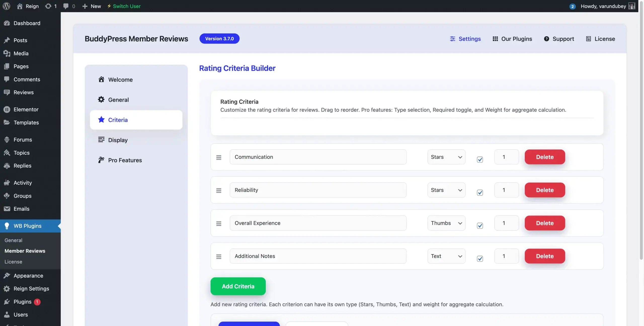This screenshot has height=326, width=644.
Task: Click the Groups icon in sidebar
Action: (7, 196)
